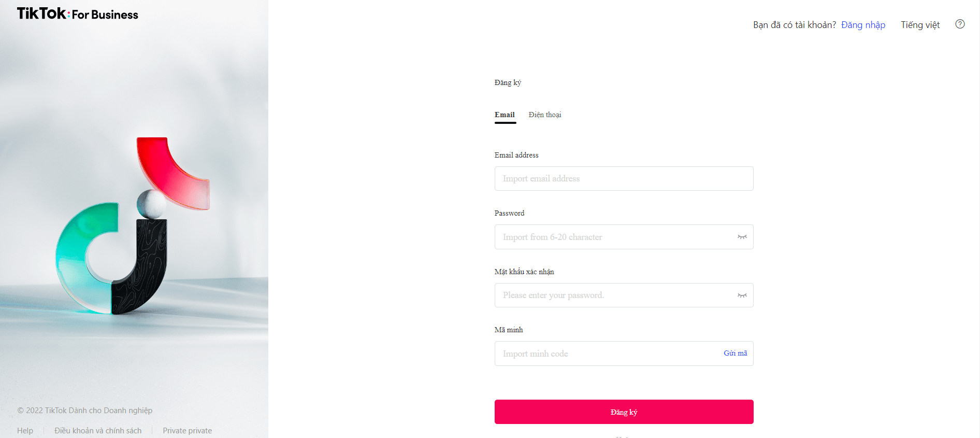Viewport: 980px width, 438px height.
Task: Toggle visibility of the confirm password field
Action: [x=742, y=295]
